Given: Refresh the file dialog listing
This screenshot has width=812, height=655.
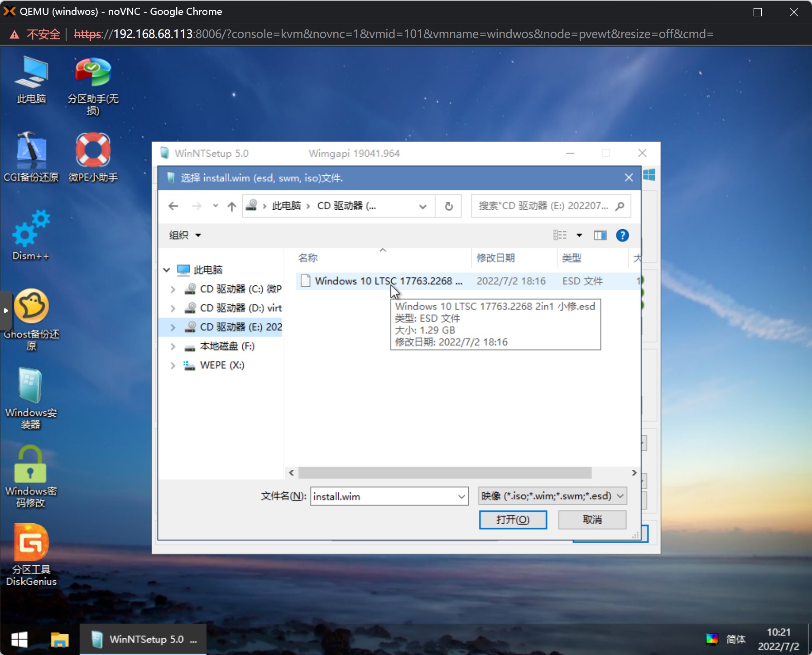Looking at the screenshot, I should [448, 206].
